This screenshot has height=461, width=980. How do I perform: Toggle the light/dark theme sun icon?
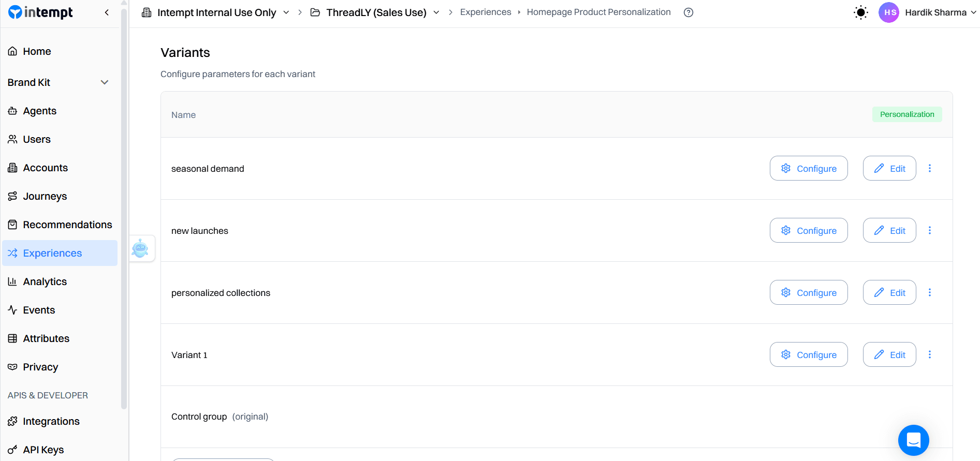tap(860, 12)
